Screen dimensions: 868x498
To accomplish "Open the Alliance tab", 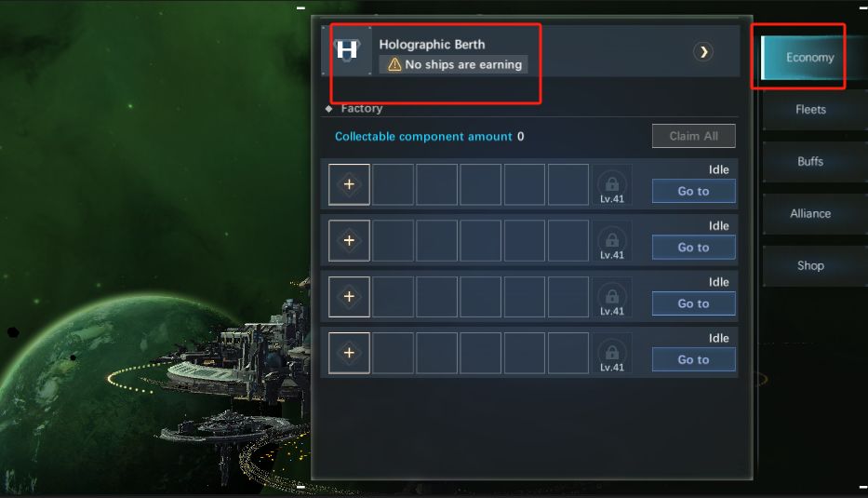I will click(x=810, y=214).
